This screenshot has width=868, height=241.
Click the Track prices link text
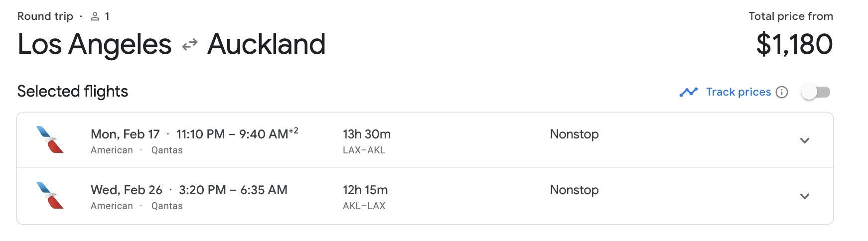(738, 92)
